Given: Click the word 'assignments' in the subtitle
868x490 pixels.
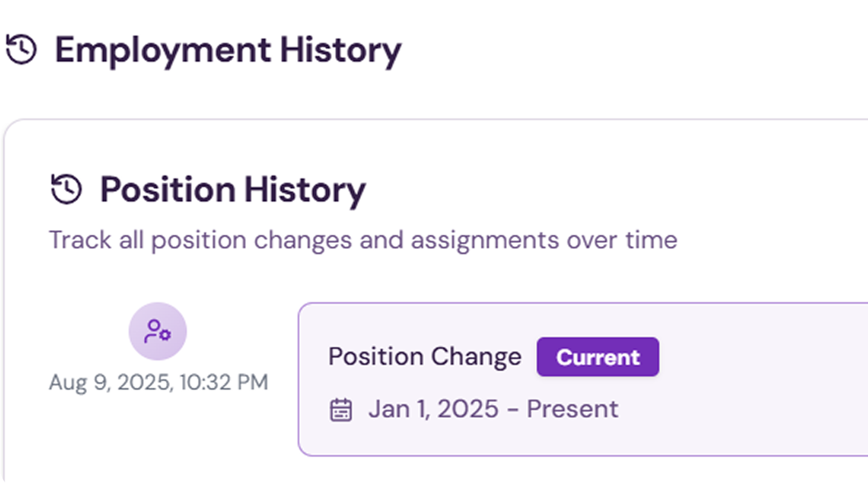Looking at the screenshot, I should tap(485, 240).
